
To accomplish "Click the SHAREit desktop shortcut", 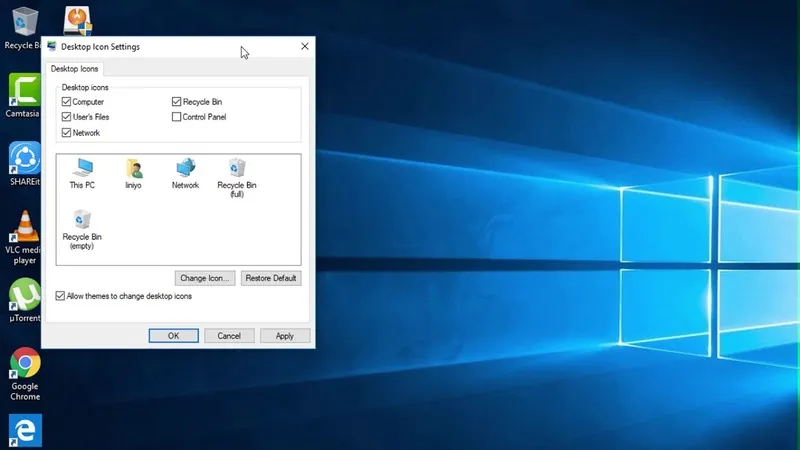I will 24,164.
